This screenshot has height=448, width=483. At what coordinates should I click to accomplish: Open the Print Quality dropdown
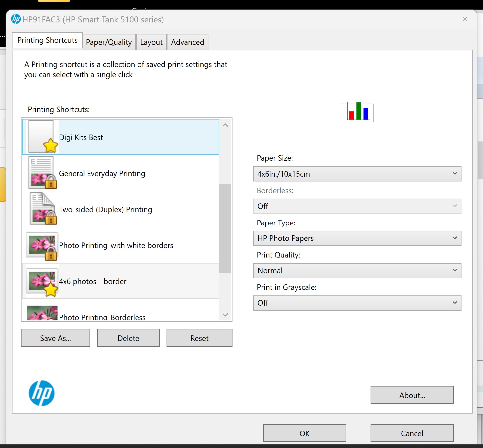coord(357,270)
